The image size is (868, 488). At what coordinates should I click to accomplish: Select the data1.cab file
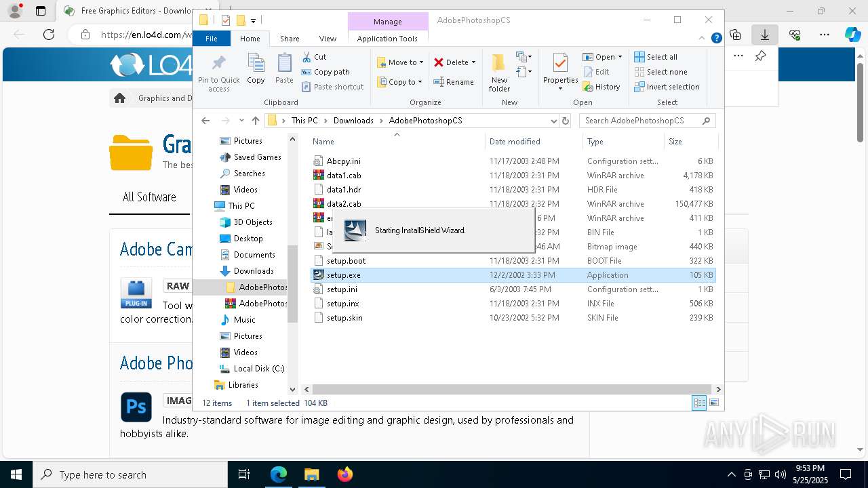pyautogui.click(x=513, y=176)
